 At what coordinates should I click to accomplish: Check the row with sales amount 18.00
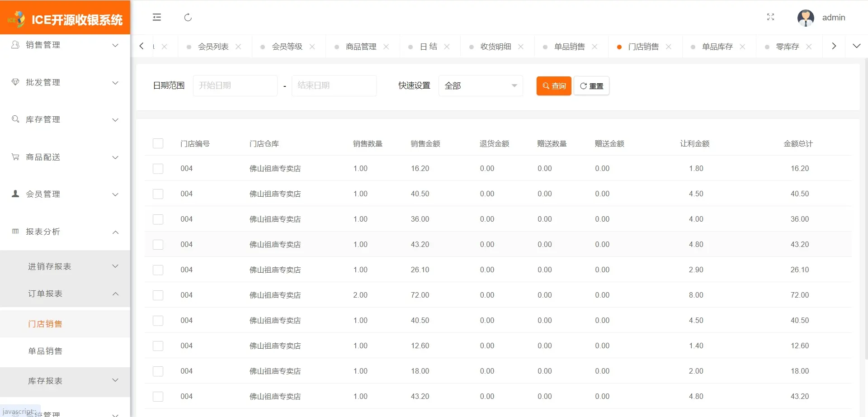click(158, 371)
